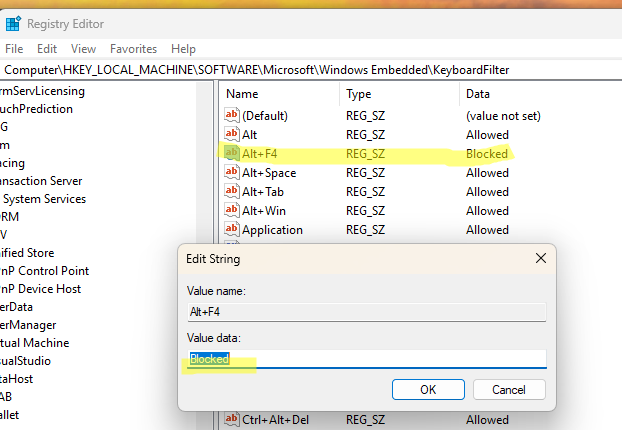Cancel the Edit String dialog

click(x=509, y=390)
